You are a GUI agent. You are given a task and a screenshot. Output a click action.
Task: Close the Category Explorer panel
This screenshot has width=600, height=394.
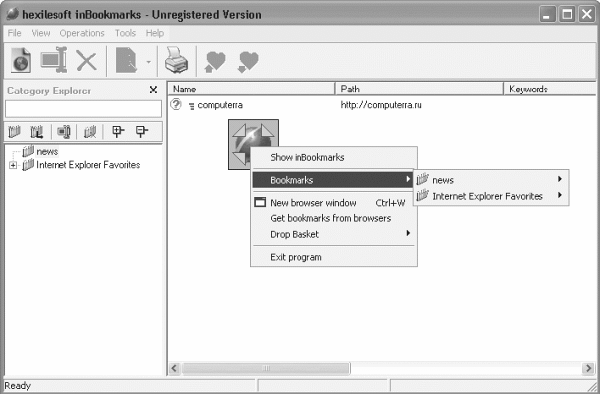point(153,90)
